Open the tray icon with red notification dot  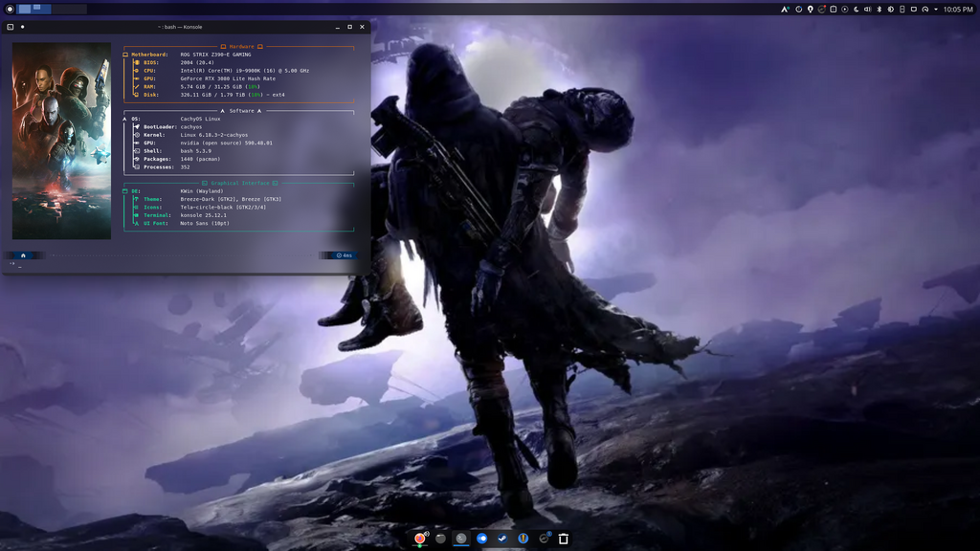(822, 10)
